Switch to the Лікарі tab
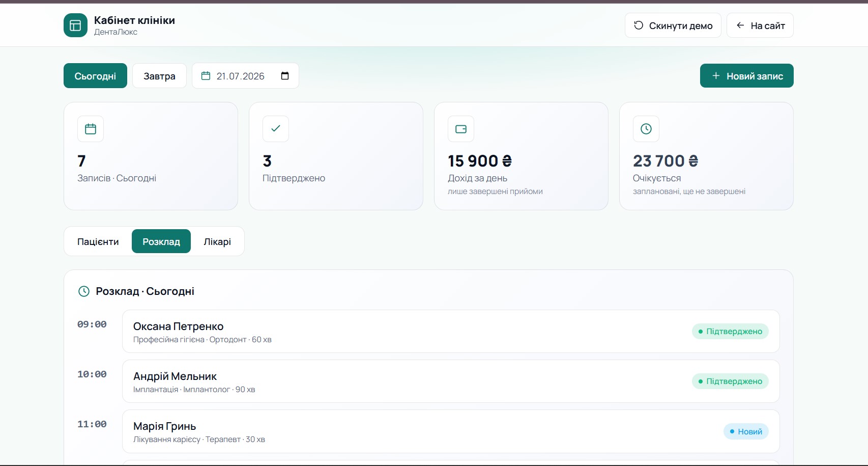This screenshot has height=466, width=868. (217, 241)
